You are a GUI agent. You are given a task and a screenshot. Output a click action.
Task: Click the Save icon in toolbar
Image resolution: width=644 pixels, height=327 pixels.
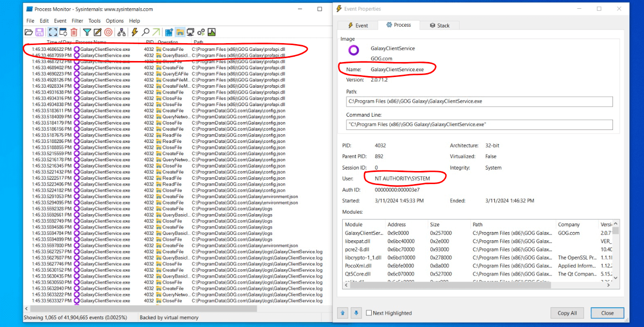(40, 32)
